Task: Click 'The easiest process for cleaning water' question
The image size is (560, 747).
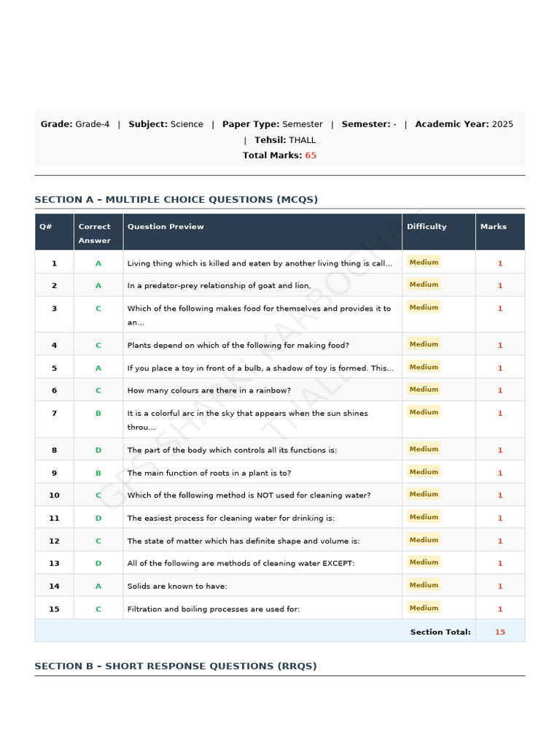Action: (x=231, y=518)
